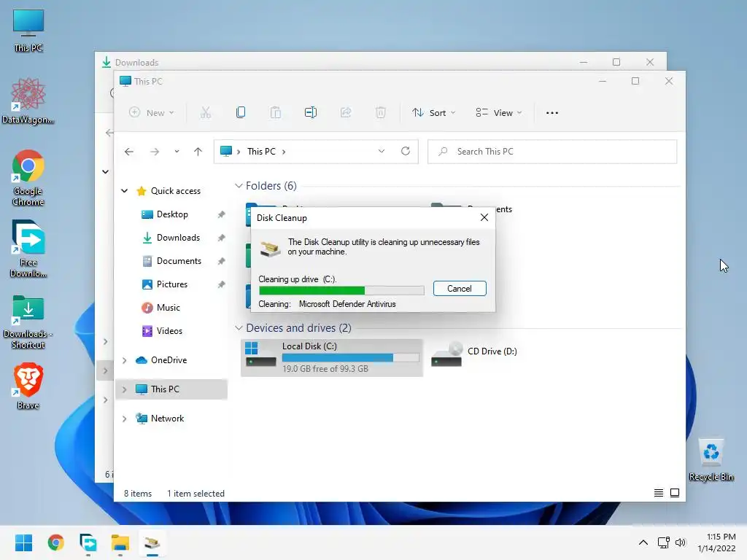Image resolution: width=747 pixels, height=560 pixels.
Task: Open File Explorer from the taskbar
Action: pyautogui.click(x=120, y=542)
